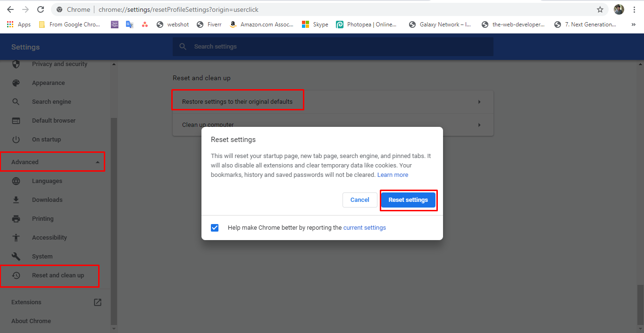Click the Search settings field
The image size is (644, 333).
pos(333,47)
